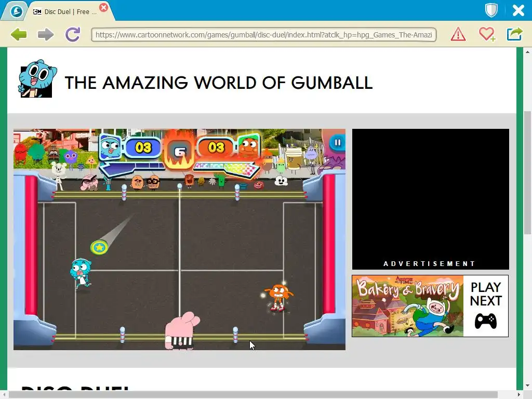532x399 pixels.
Task: Click The Amazing World of Gumball heading
Action: (x=219, y=83)
